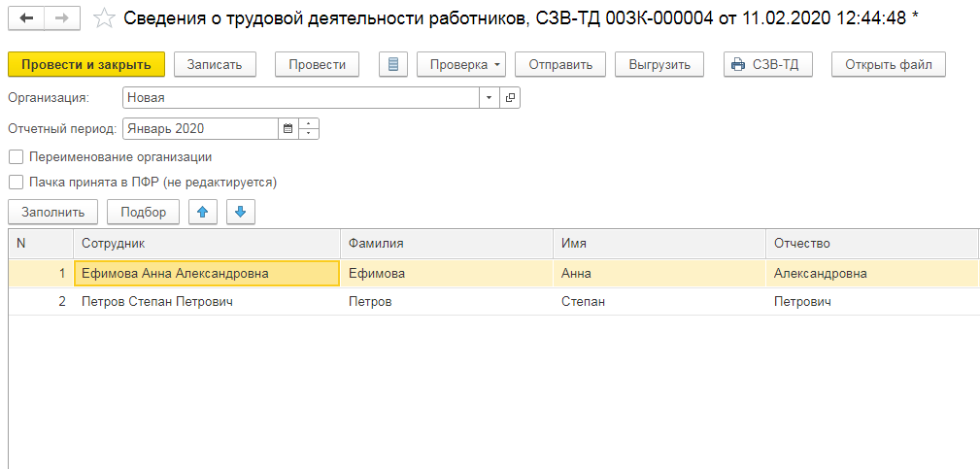The height and width of the screenshot is (469, 980).
Task: Sort table by Сотрудник column header
Action: click(x=206, y=243)
